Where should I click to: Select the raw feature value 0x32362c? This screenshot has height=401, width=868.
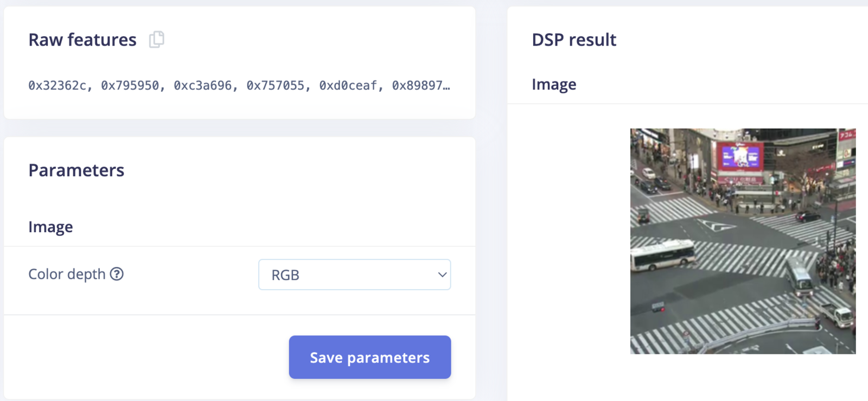[57, 86]
